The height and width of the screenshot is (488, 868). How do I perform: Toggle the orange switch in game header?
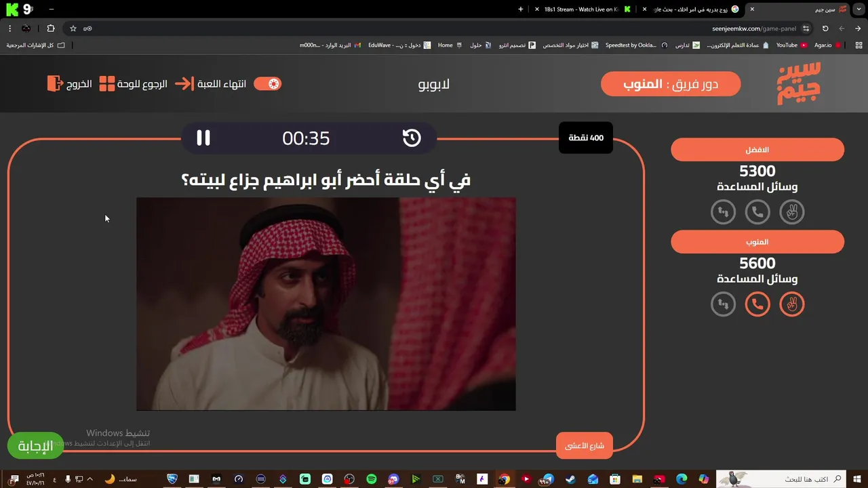[267, 84]
